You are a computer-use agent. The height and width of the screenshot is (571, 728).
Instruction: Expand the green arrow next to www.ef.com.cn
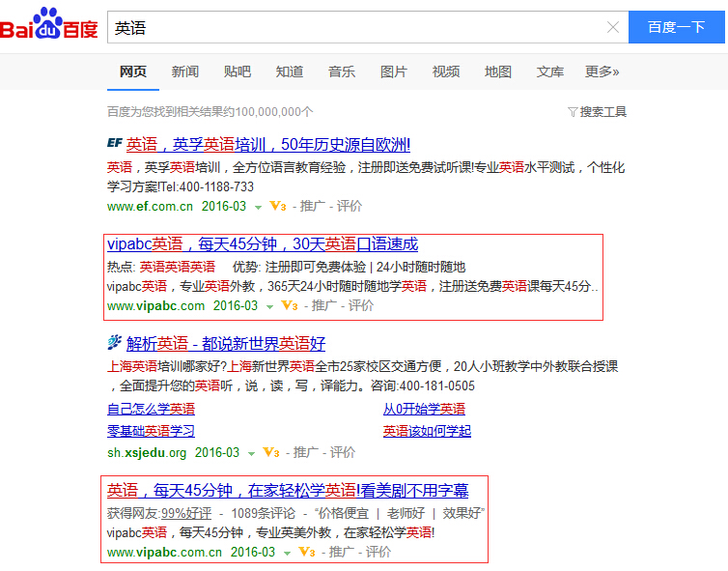[258, 207]
